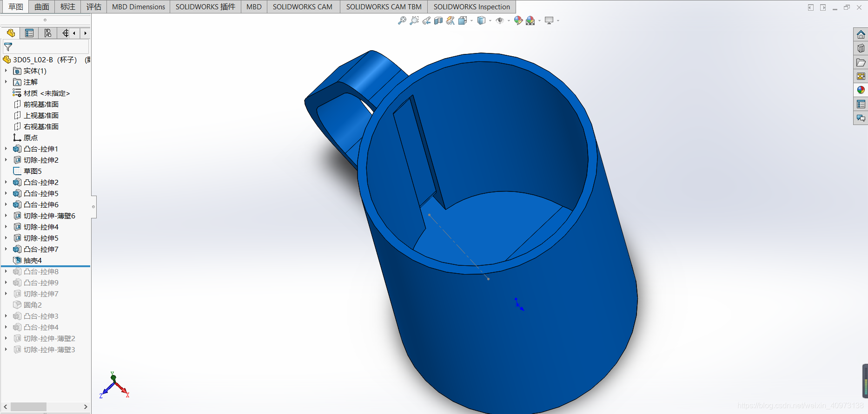Open the View Palette icon in task pane

[x=861, y=76]
